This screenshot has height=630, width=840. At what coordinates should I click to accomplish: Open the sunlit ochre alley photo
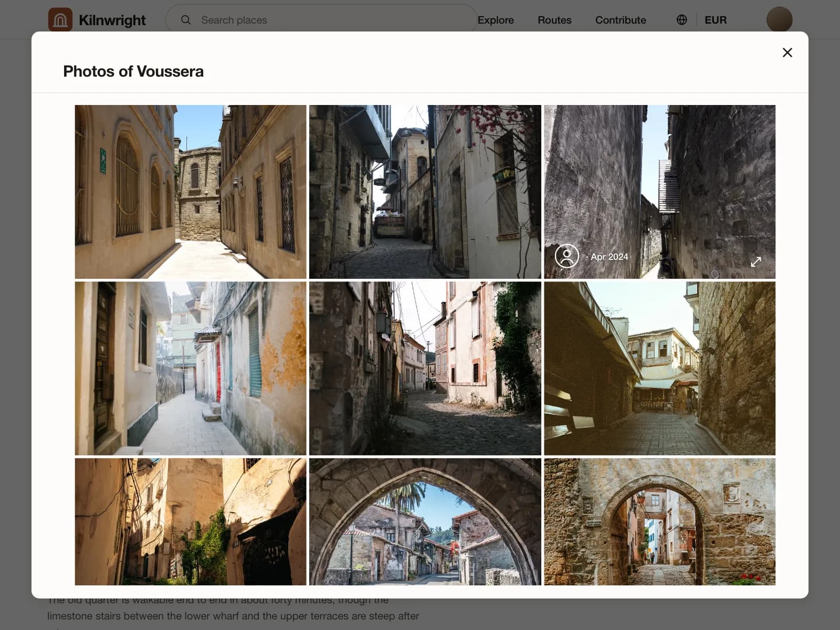click(x=191, y=522)
